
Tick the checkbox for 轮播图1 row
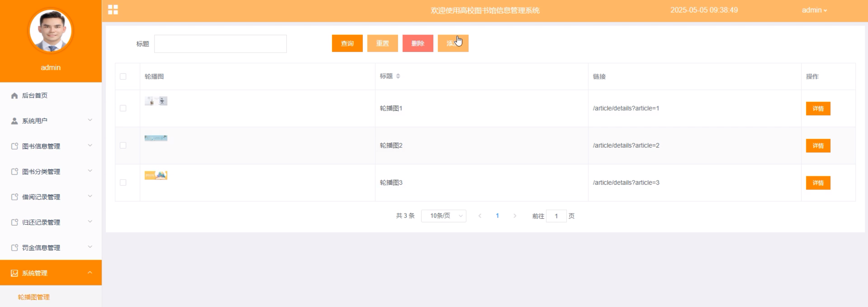123,108
